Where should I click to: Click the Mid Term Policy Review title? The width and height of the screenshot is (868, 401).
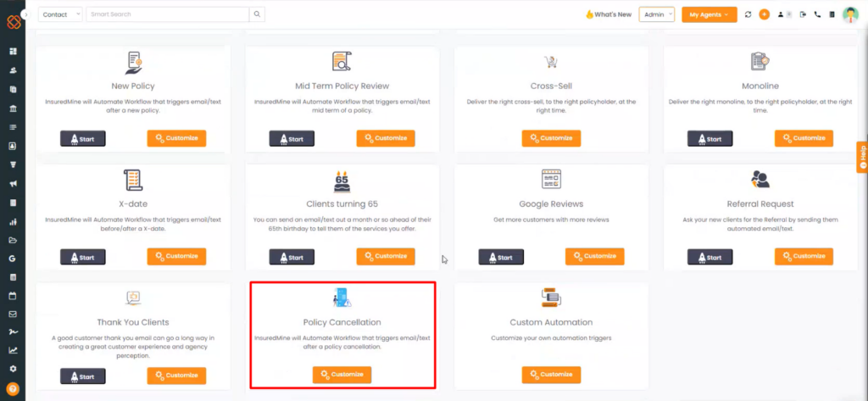tap(342, 86)
